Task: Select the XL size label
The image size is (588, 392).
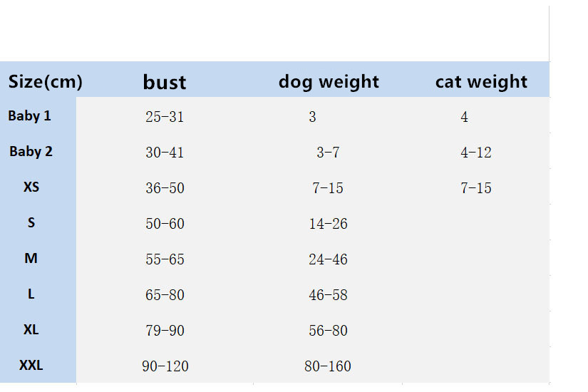Action: point(31,330)
